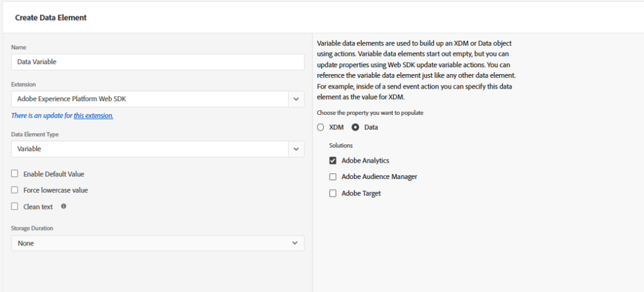Open Extension dropdown chevron
The height and width of the screenshot is (292, 644).
pos(296,99)
